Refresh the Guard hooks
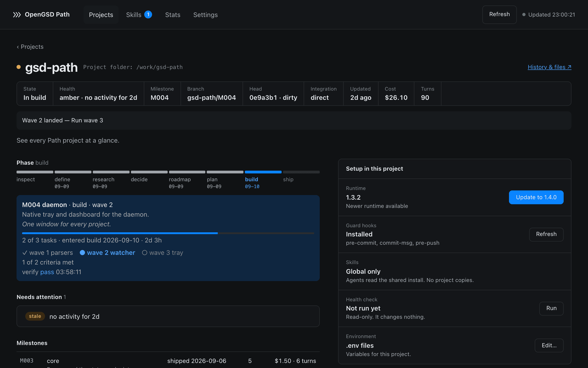Viewport: 588px width, 368px height. [546, 234]
